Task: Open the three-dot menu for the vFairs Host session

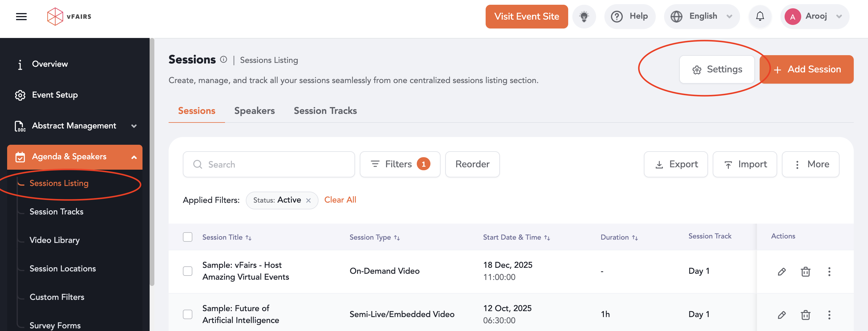Action: 829,271
